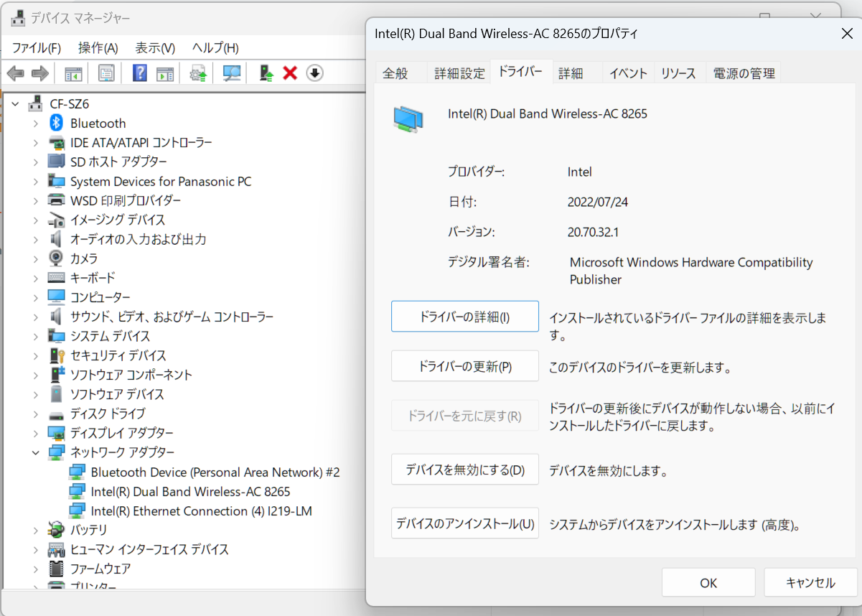Switch to the 詳細設定 tab
The image size is (862, 616).
[460, 73]
